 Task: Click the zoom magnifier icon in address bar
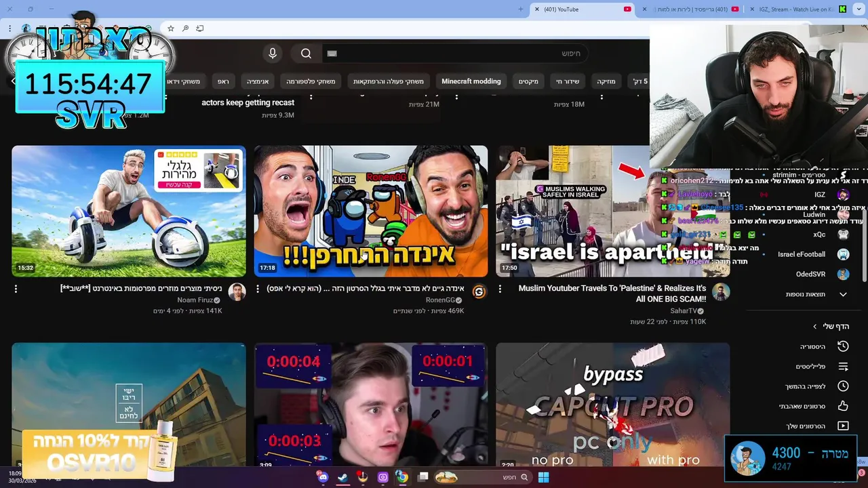185,28
